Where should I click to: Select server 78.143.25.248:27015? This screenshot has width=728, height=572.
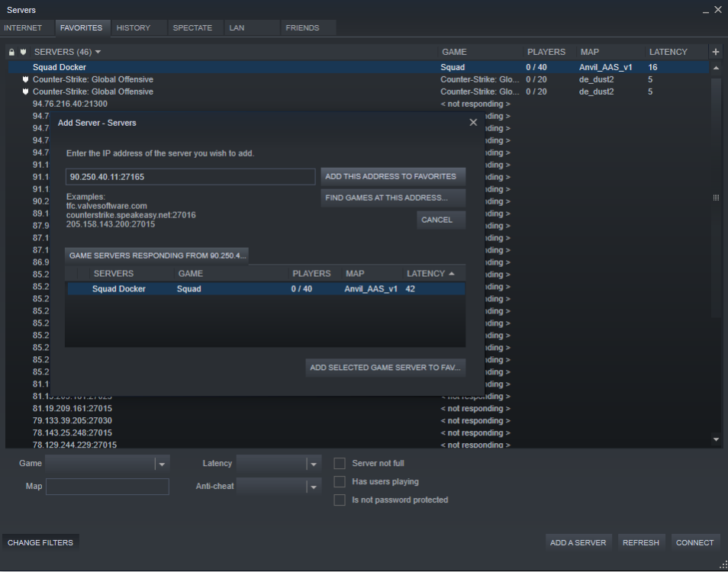tap(359, 433)
